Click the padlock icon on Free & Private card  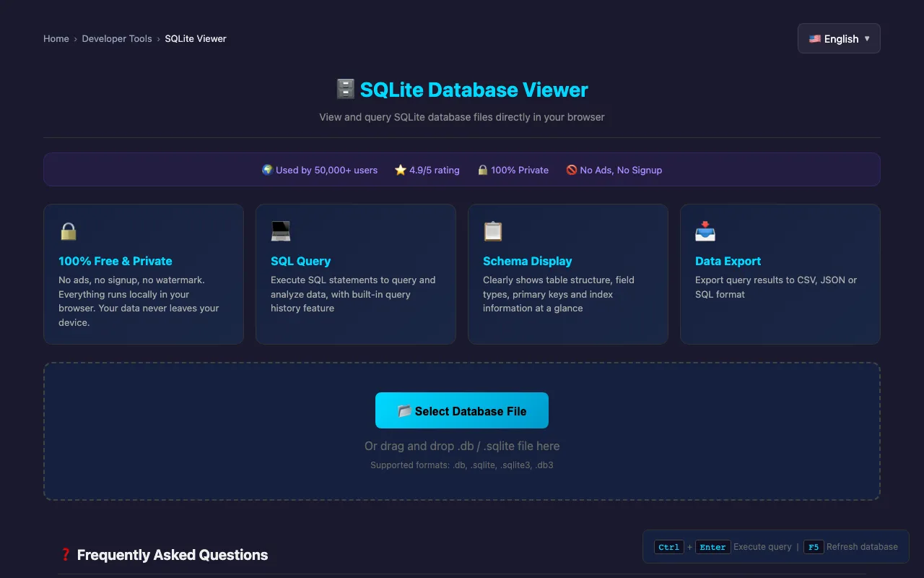[x=68, y=231]
